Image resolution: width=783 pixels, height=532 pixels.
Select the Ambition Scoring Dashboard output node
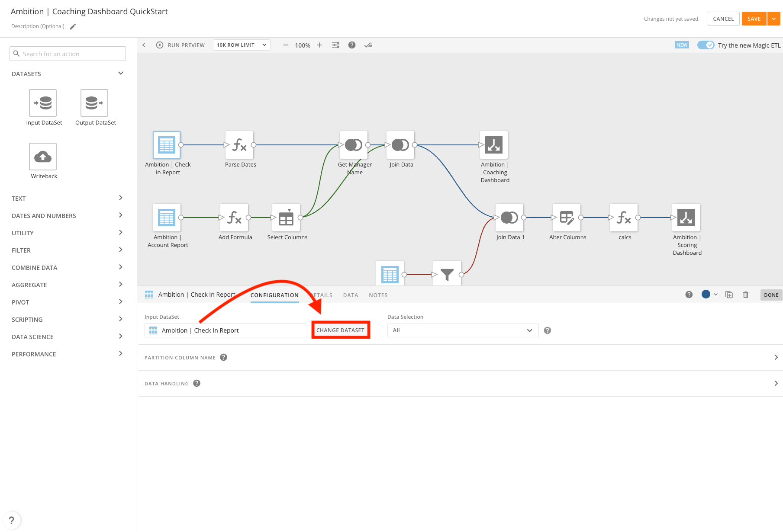686,218
